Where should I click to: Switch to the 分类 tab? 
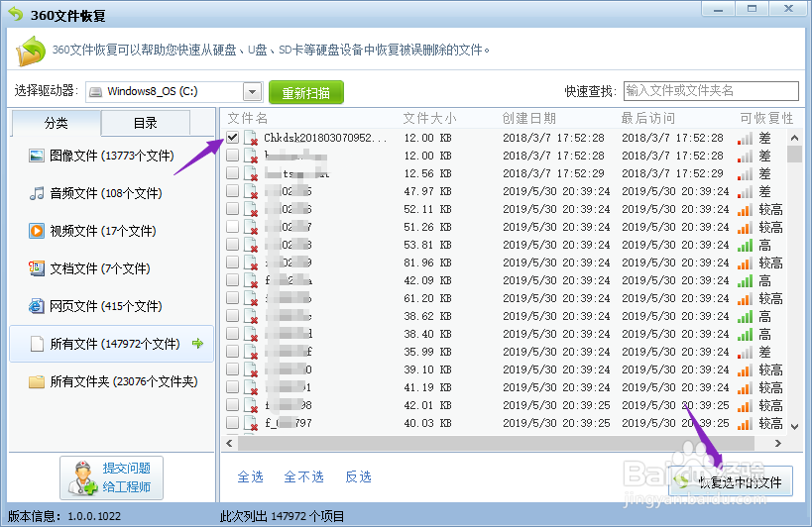point(56,123)
